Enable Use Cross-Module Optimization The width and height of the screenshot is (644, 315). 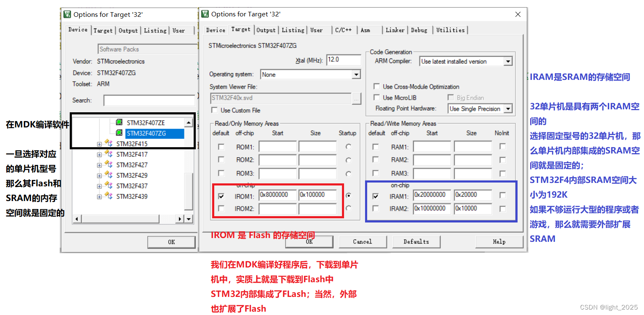pos(377,87)
